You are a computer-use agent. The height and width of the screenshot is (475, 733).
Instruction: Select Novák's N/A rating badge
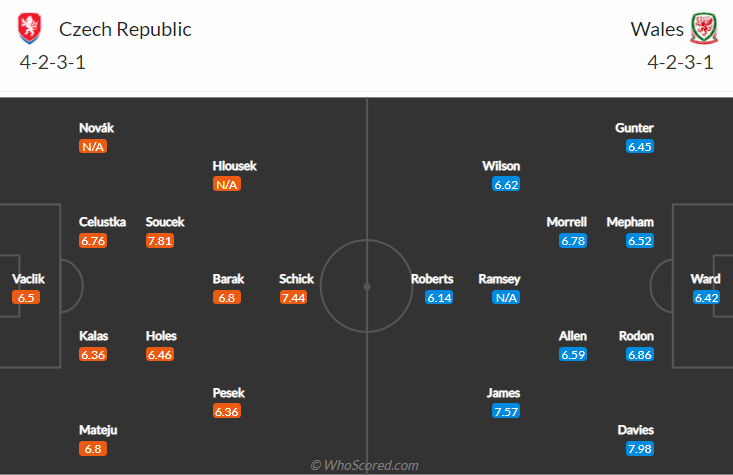pos(93,146)
